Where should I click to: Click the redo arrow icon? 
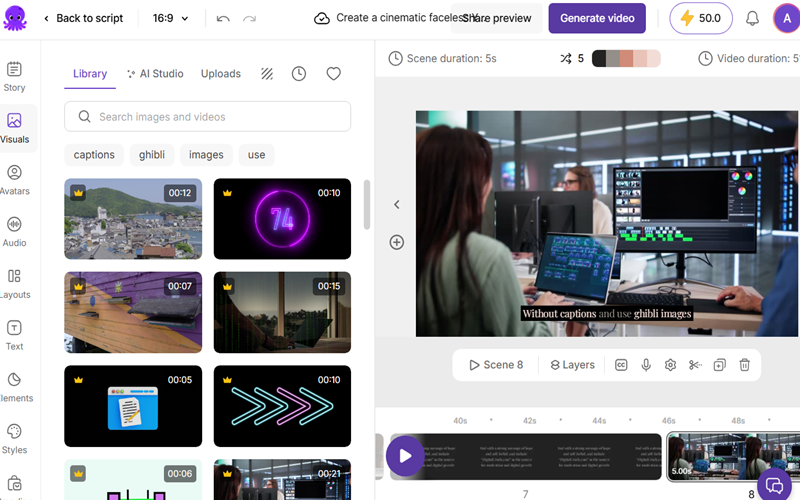coord(249,19)
